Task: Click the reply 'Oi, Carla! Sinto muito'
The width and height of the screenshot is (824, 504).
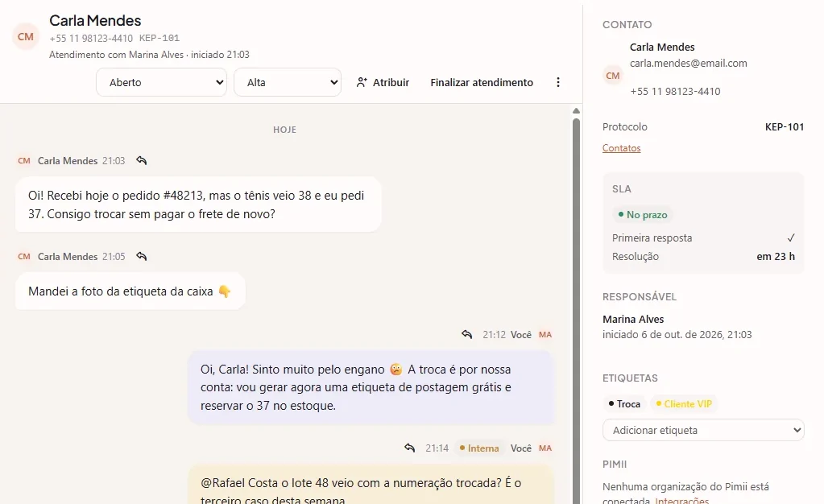Action: point(371,387)
